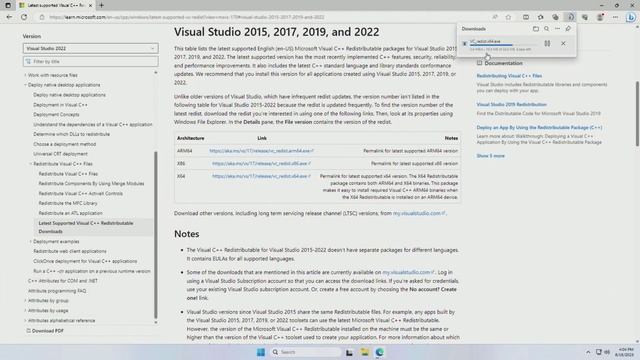Image resolution: width=640 pixels, height=360 pixels.
Task: Open the browser essentials icon
Action: [585, 17]
